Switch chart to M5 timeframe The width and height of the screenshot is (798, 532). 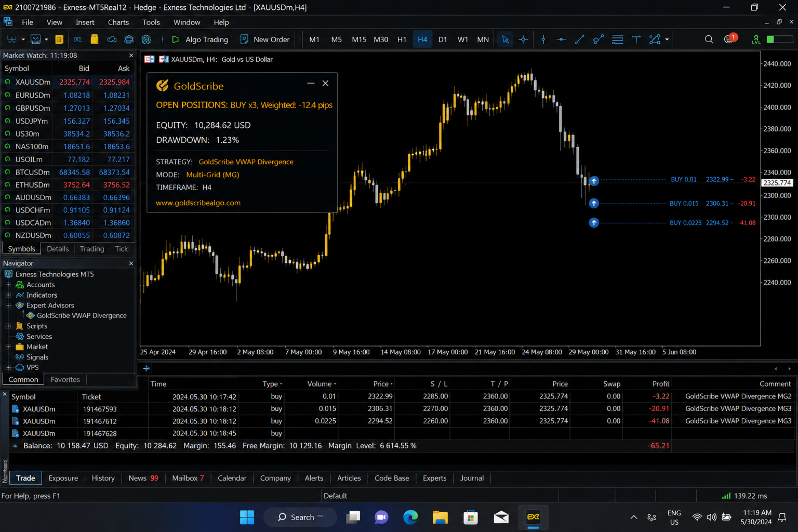click(336, 39)
